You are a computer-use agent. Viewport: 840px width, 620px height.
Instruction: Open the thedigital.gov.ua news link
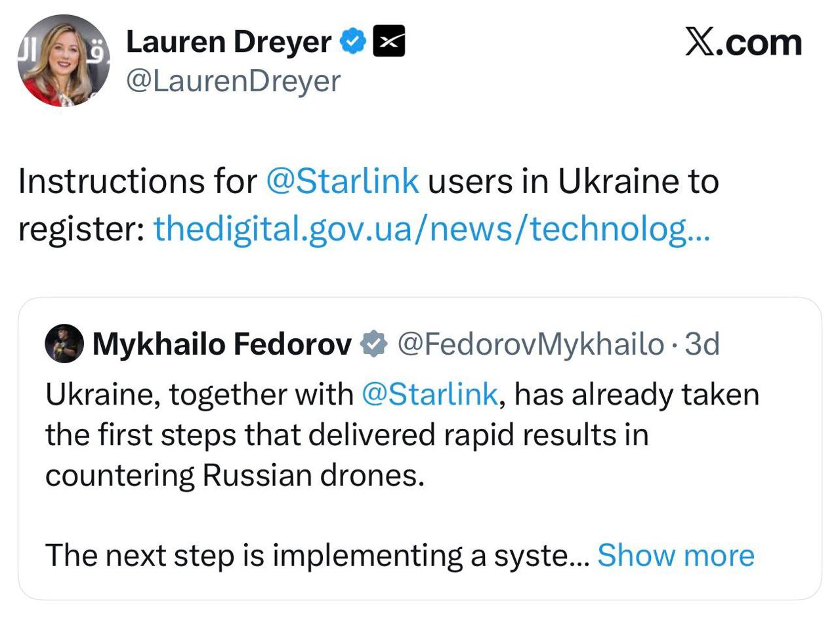(431, 229)
